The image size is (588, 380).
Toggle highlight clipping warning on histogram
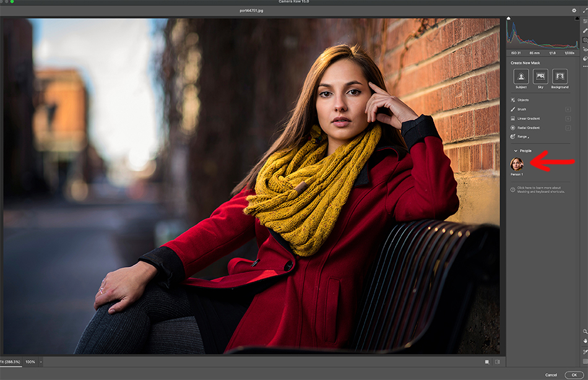click(x=577, y=18)
